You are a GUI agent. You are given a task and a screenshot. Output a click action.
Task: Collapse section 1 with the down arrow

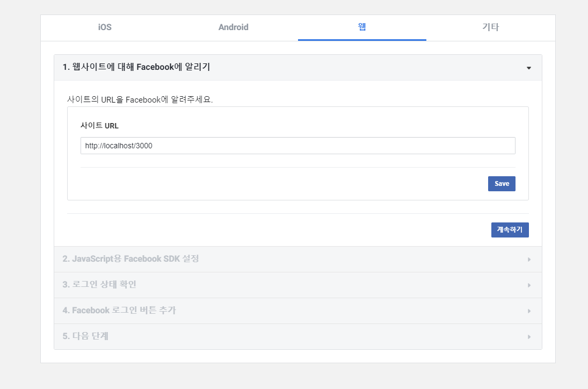(x=529, y=68)
